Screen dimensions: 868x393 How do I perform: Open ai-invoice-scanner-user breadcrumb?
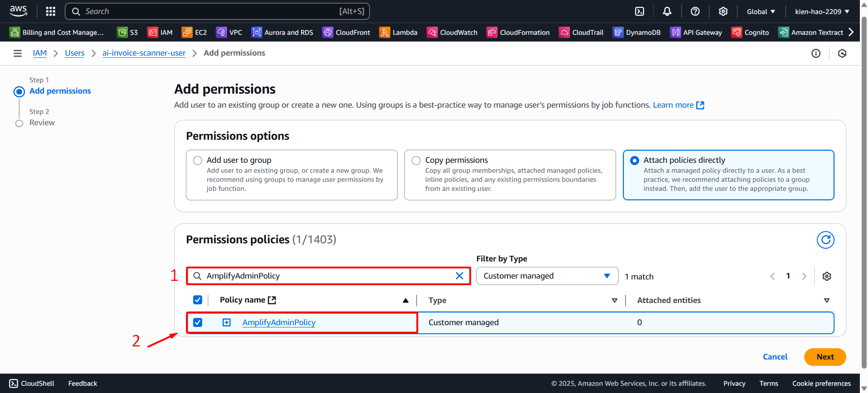[144, 53]
